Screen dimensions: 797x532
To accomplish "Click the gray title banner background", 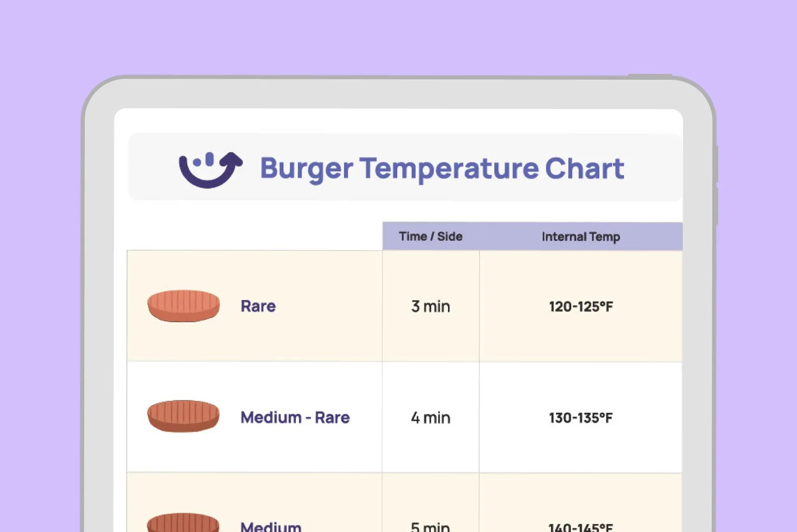I will click(405, 167).
